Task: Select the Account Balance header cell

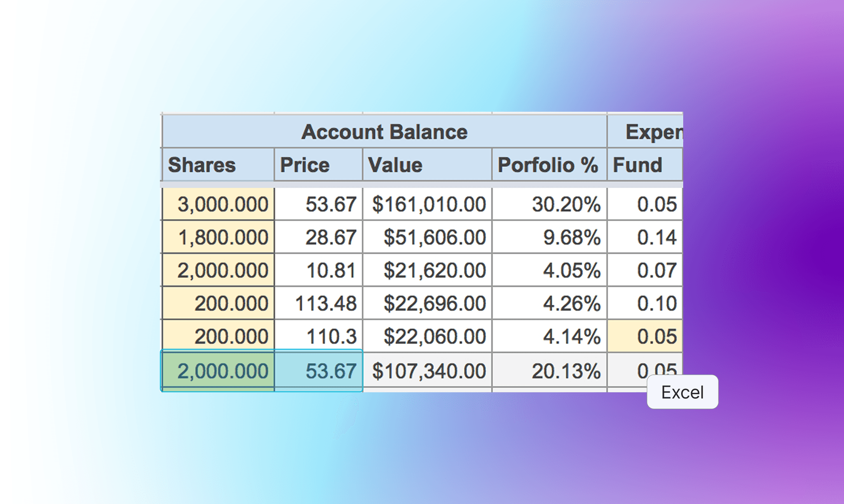Action: 384,132
